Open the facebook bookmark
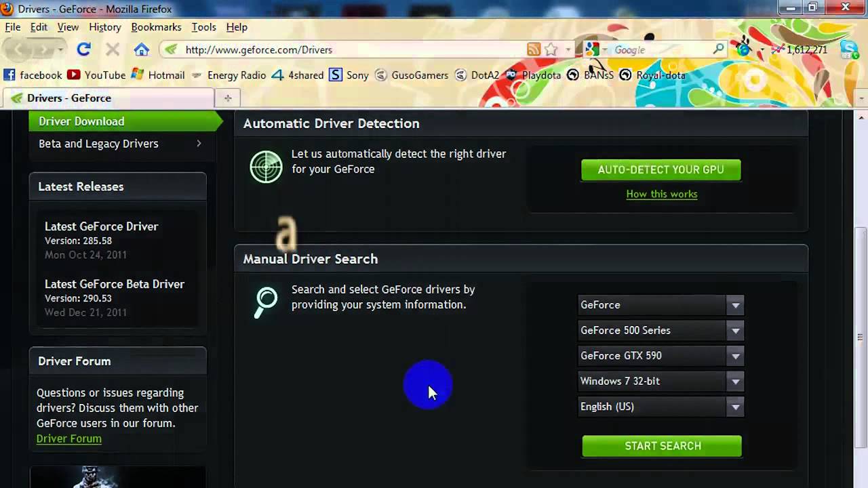 33,75
